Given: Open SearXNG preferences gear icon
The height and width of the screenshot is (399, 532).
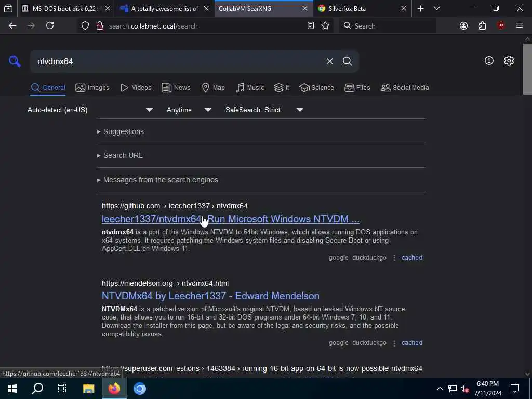Looking at the screenshot, I should pyautogui.click(x=509, y=61).
